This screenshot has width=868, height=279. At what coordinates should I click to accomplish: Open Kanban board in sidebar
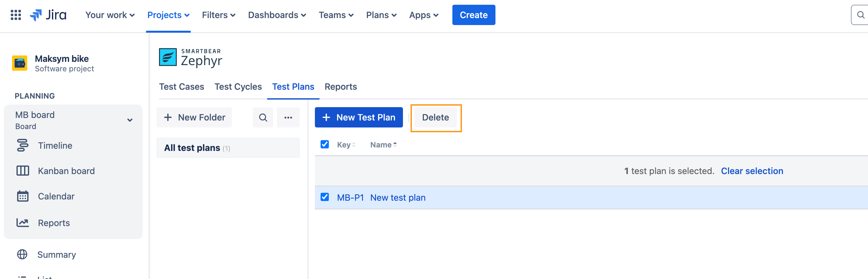tap(66, 171)
